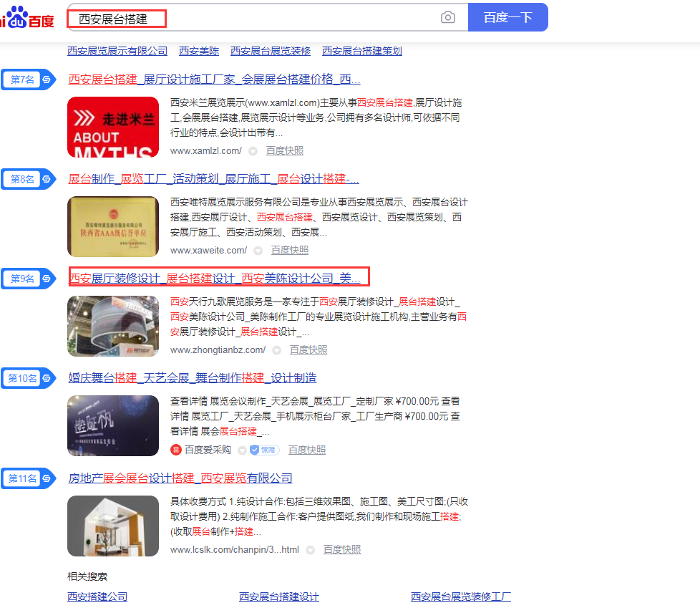This screenshot has width=700, height=608.
Task: Open the 西安展览展示有限公司 suggestion link
Action: [117, 51]
